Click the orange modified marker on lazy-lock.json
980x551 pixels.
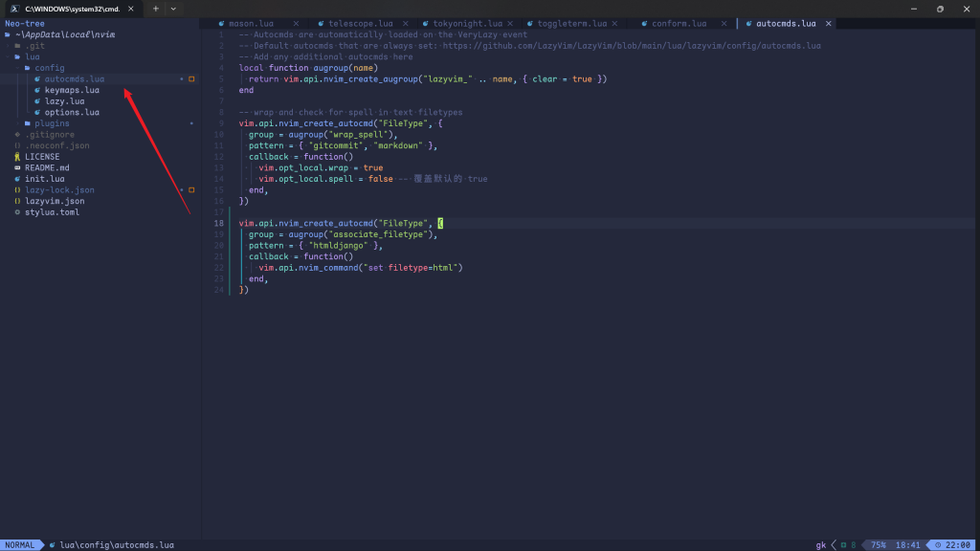[x=191, y=190]
